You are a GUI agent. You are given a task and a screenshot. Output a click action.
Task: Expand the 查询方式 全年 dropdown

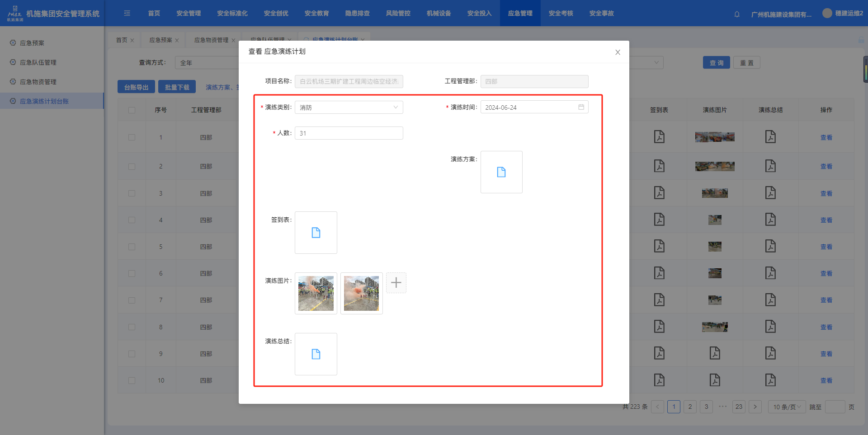208,63
